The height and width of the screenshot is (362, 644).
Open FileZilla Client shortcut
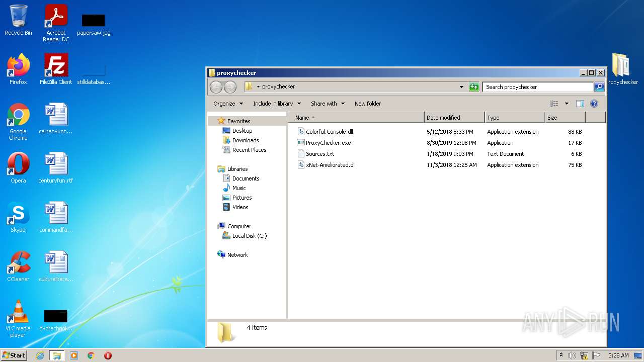pyautogui.click(x=56, y=69)
